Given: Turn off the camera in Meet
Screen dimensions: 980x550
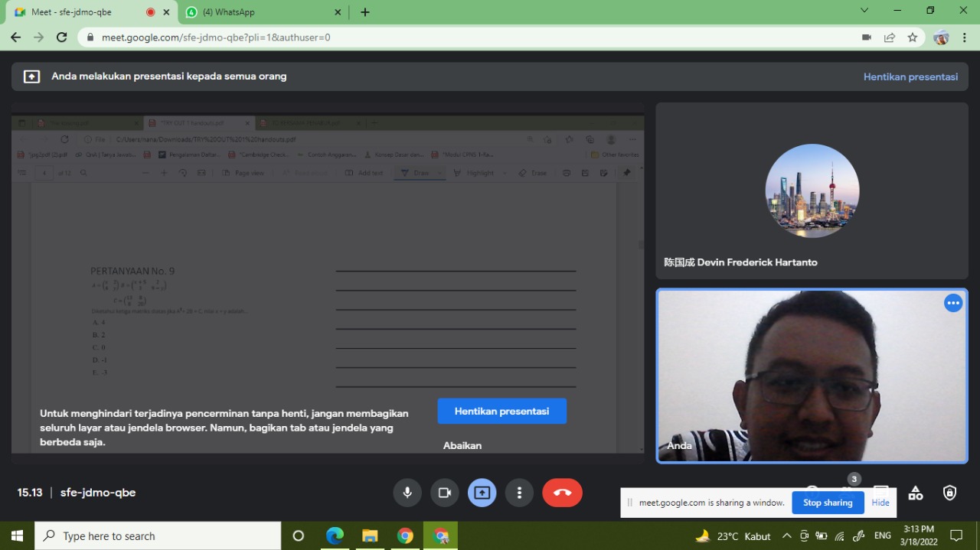Looking at the screenshot, I should point(444,493).
